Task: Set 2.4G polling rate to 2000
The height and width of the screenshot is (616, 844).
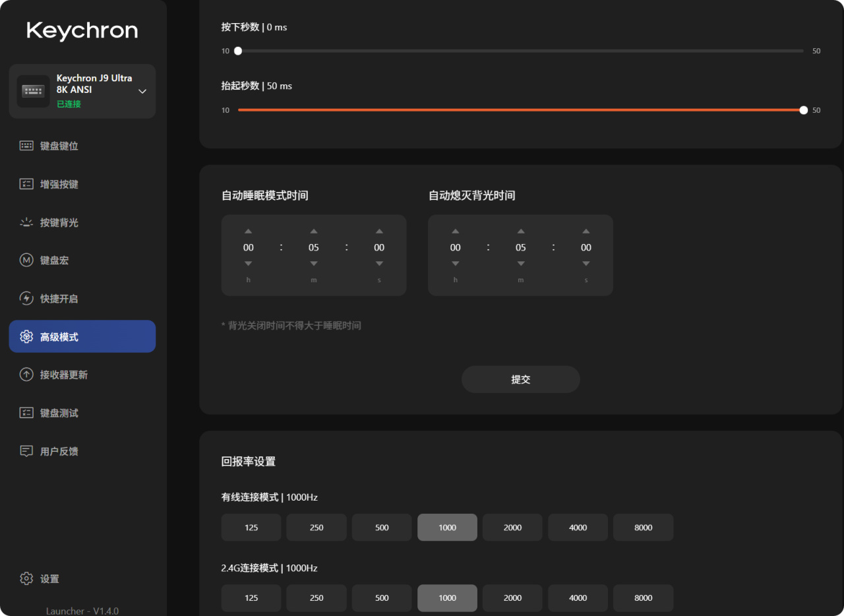Action: tap(512, 598)
